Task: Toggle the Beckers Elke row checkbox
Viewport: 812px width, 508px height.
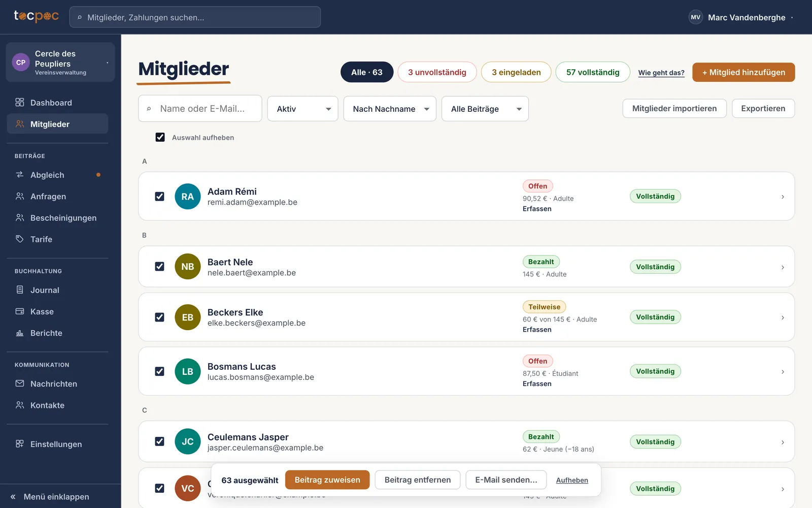Action: pyautogui.click(x=159, y=317)
